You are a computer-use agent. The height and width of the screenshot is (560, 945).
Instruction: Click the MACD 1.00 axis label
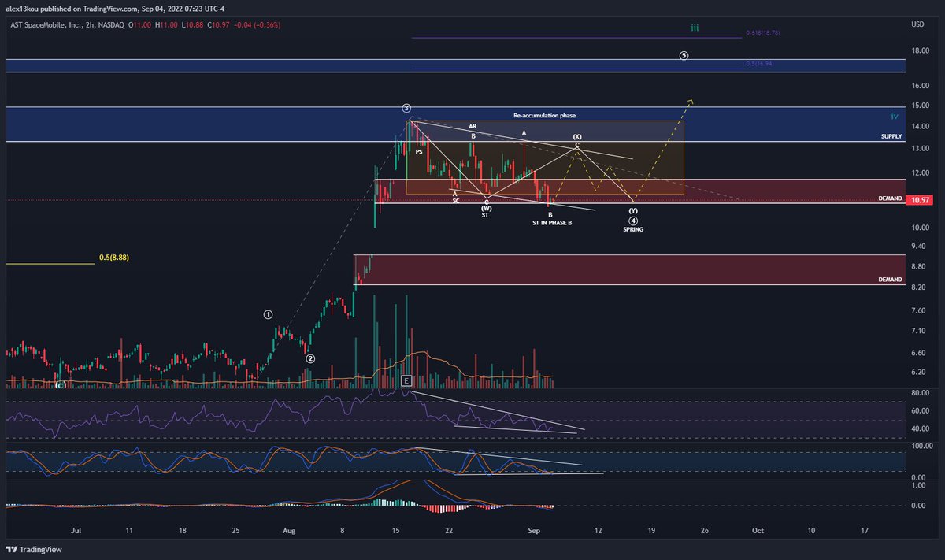click(917, 485)
